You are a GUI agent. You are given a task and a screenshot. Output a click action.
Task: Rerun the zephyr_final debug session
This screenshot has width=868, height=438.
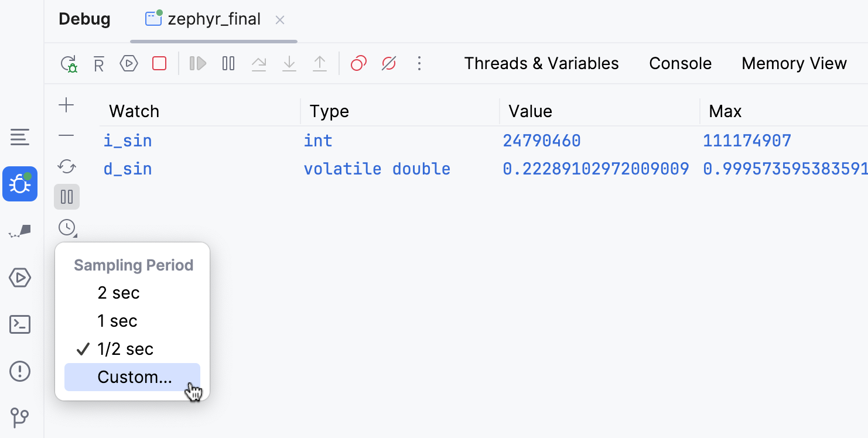(x=69, y=63)
